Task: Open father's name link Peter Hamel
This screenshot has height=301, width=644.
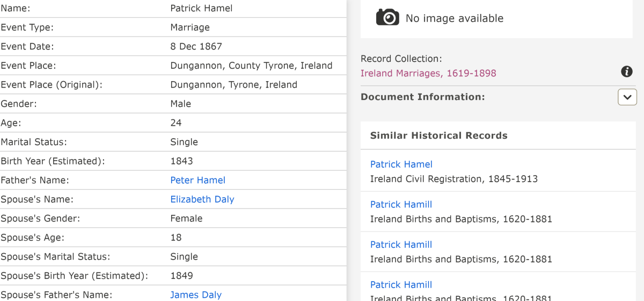Action: tap(197, 180)
